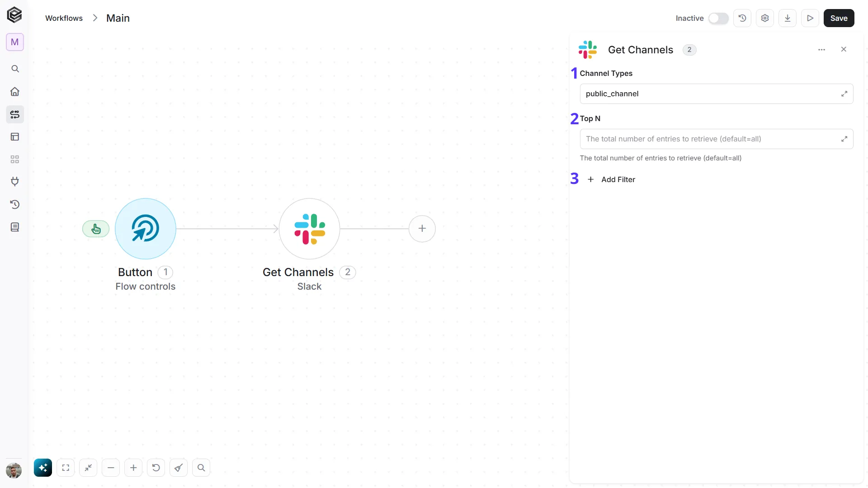Go to Home via sidebar house icon
This screenshot has width=868, height=488.
[x=15, y=92]
